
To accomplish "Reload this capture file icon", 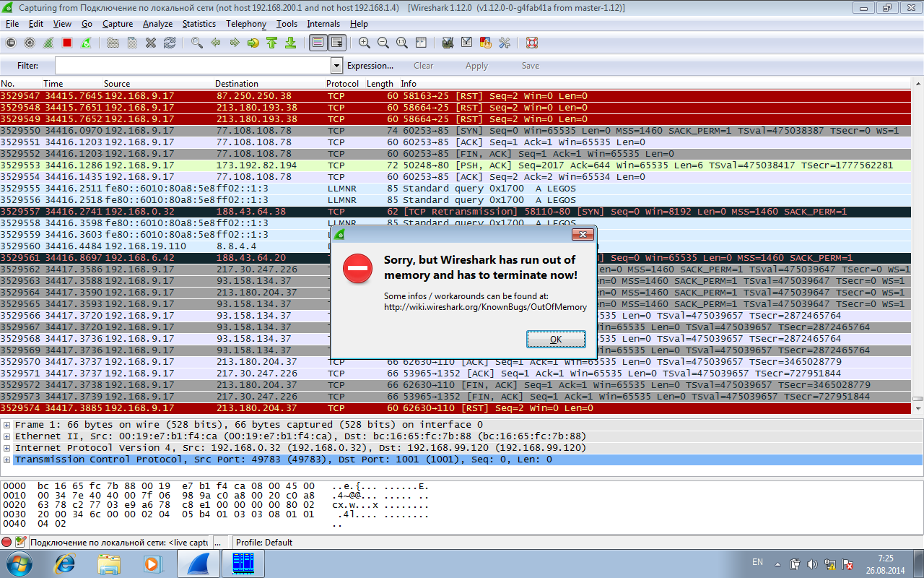I will (x=170, y=43).
